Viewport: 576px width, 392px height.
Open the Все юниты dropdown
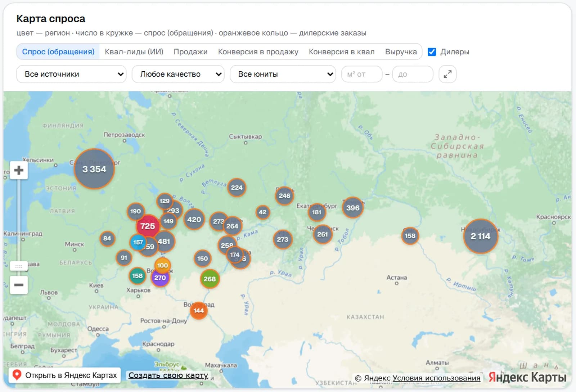click(283, 74)
